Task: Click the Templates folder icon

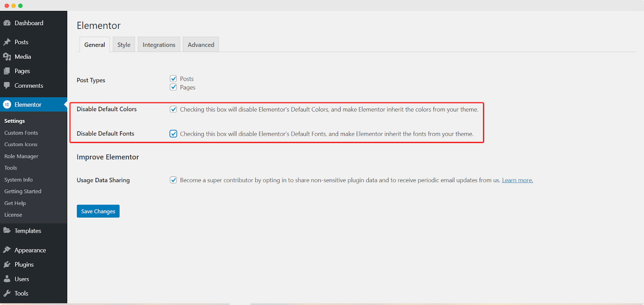Action: [7, 230]
